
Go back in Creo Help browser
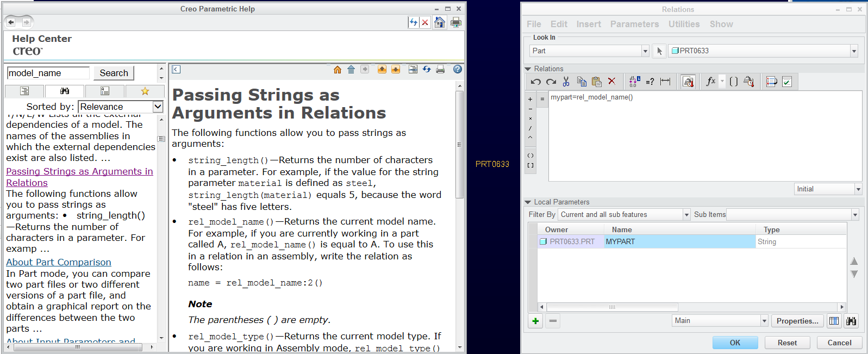(x=11, y=22)
